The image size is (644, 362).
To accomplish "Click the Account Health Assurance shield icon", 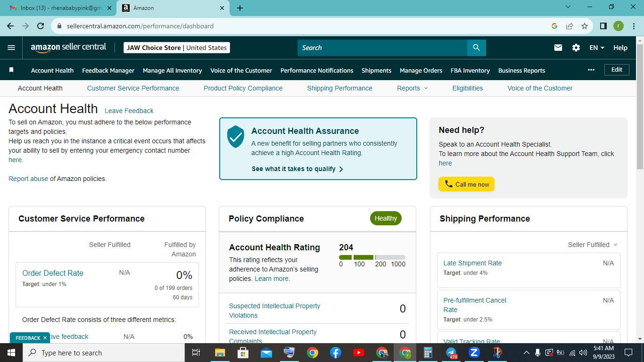I will 236,137.
